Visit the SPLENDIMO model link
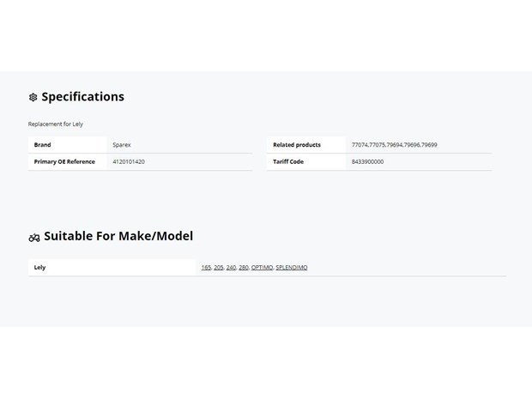The image size is (532, 399). coord(292,268)
